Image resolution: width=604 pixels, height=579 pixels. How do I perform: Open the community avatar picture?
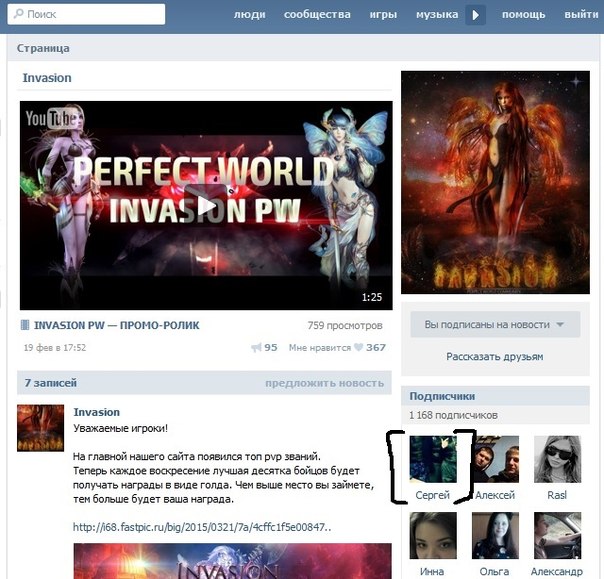click(x=495, y=182)
